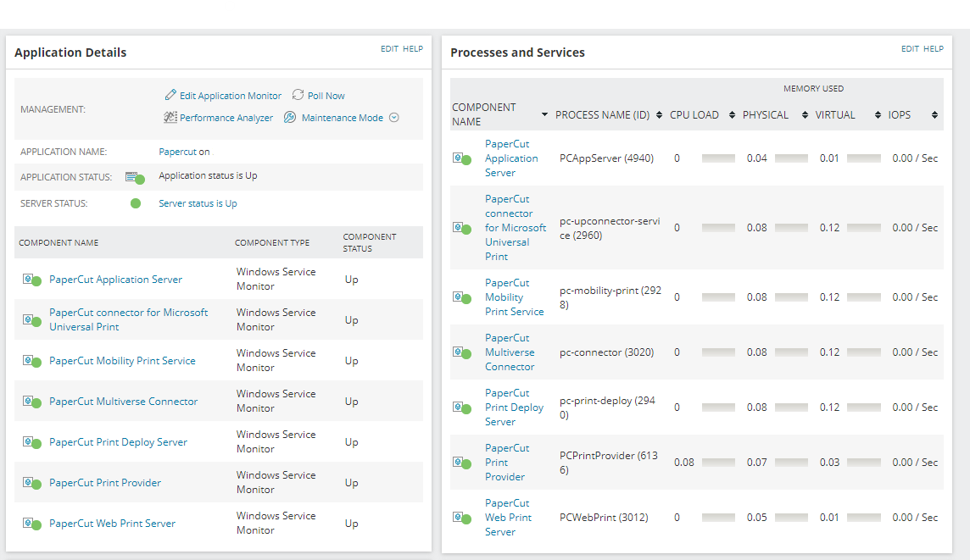Open PaperCut Mobility Print Service in Processes and Services
Image resolution: width=970 pixels, height=560 pixels.
pos(514,297)
